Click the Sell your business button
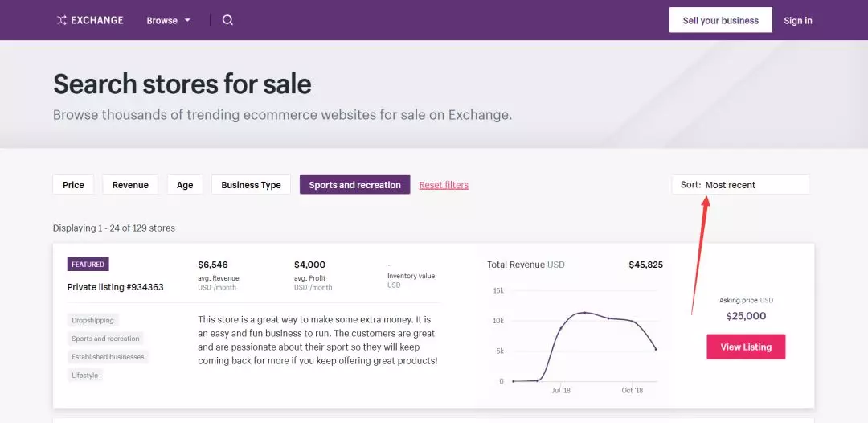Viewport: 868px width, 423px height. tap(720, 20)
